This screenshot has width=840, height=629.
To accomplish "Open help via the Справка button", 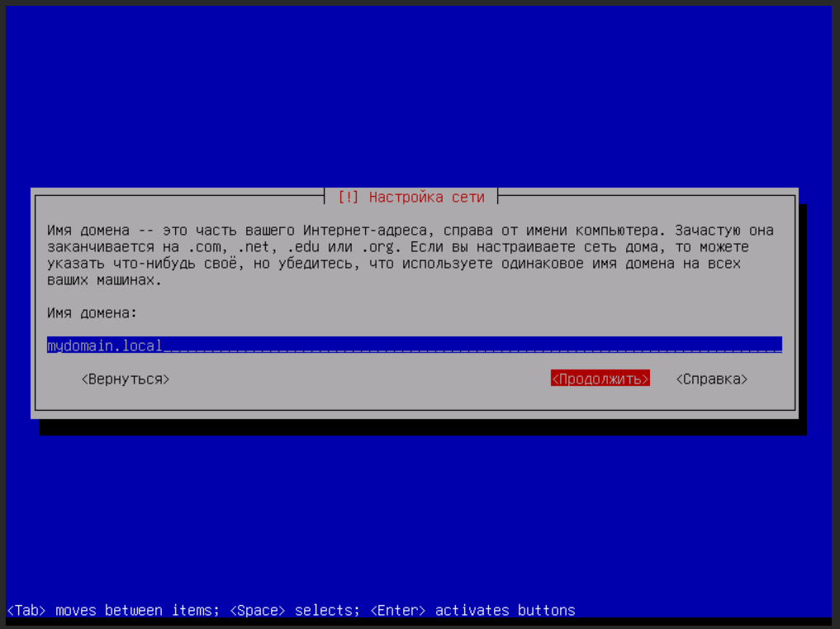I will tap(711, 379).
